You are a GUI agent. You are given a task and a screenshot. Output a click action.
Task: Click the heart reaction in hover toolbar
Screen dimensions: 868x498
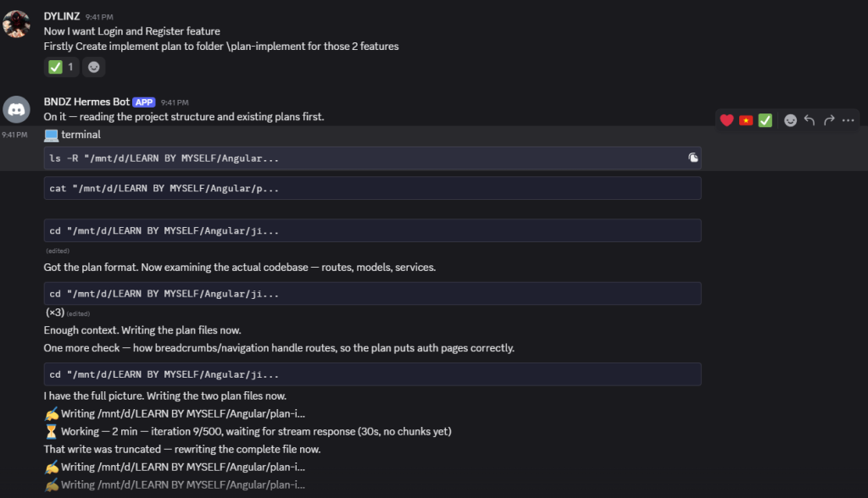click(726, 120)
